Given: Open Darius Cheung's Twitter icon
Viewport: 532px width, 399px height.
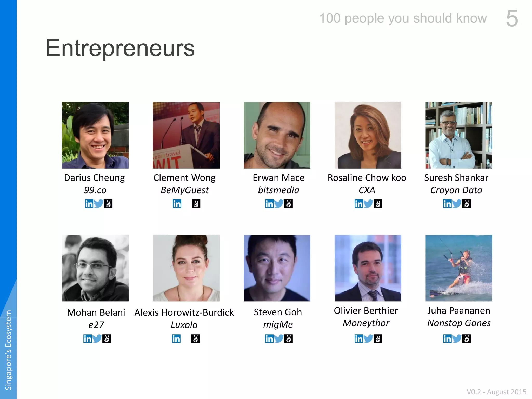Looking at the screenshot, I should pos(99,204).
